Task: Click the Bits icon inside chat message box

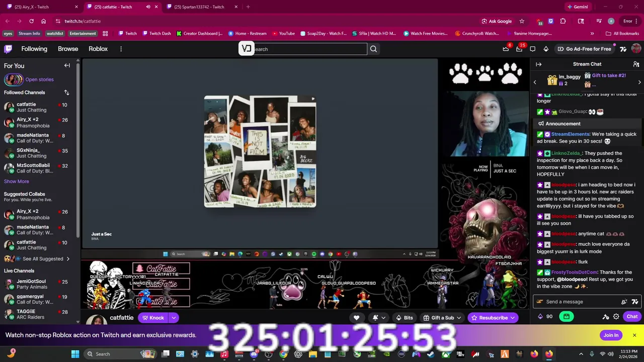Action: click(x=624, y=302)
